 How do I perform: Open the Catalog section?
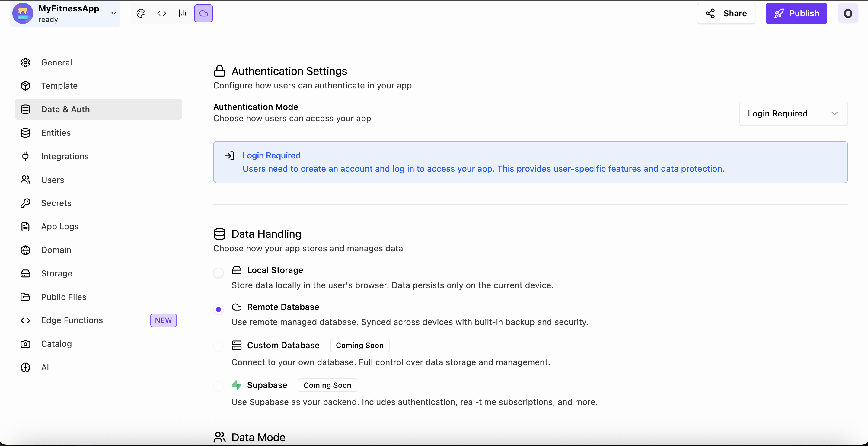pyautogui.click(x=56, y=344)
